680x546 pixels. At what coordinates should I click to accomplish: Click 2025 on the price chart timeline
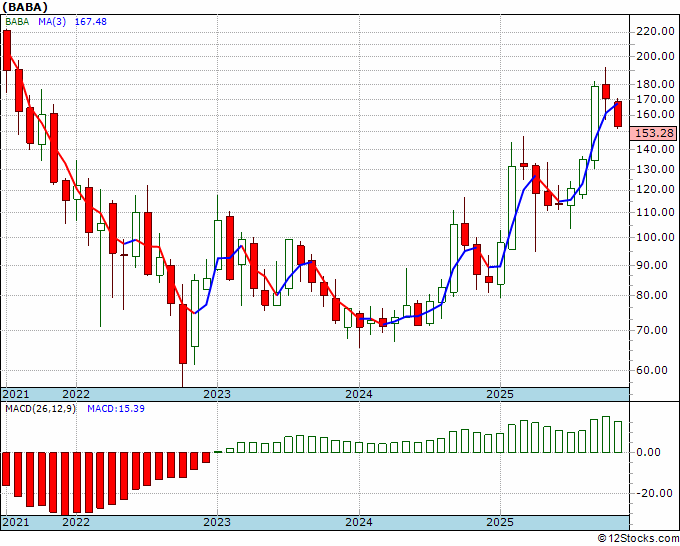(500, 394)
